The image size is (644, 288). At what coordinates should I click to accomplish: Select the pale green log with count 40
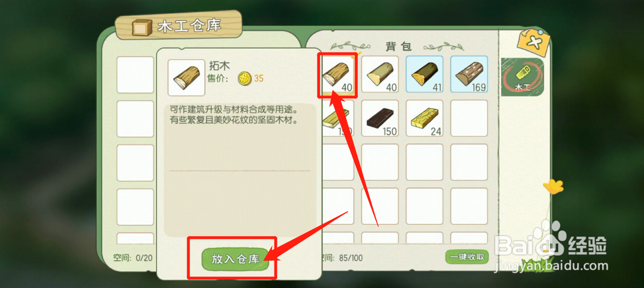(x=380, y=74)
